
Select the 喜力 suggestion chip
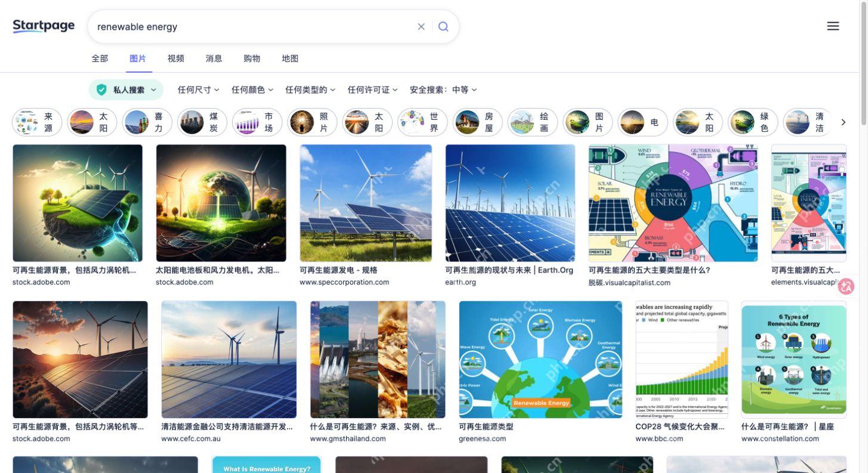tap(147, 122)
